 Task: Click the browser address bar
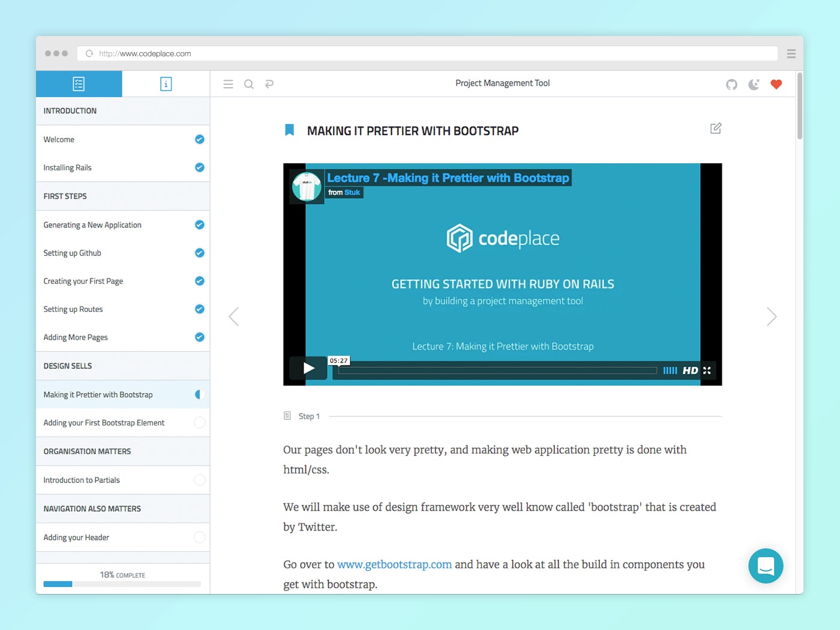click(427, 53)
